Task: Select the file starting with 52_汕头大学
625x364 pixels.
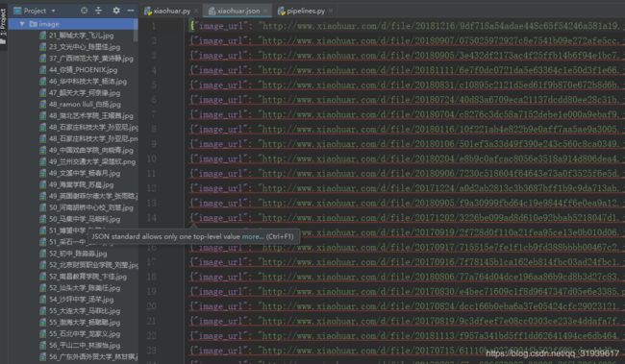Action: [85, 288]
